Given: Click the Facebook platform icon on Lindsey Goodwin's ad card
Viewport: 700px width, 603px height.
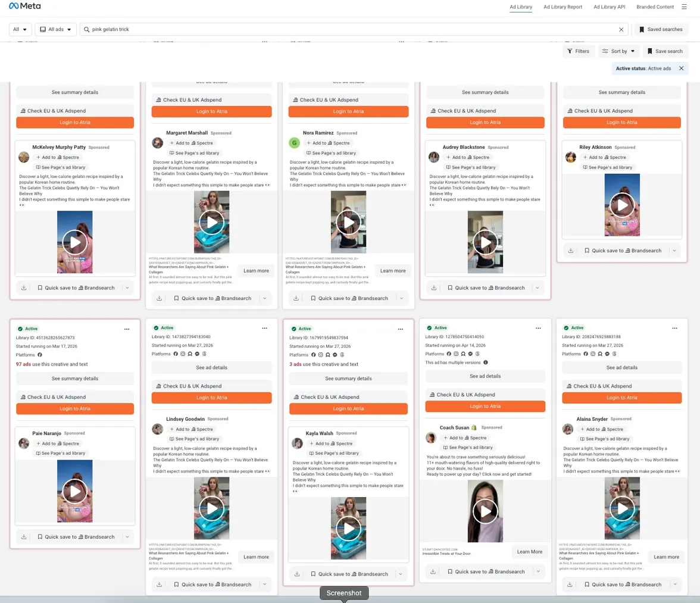Looking at the screenshot, I should 176,354.
